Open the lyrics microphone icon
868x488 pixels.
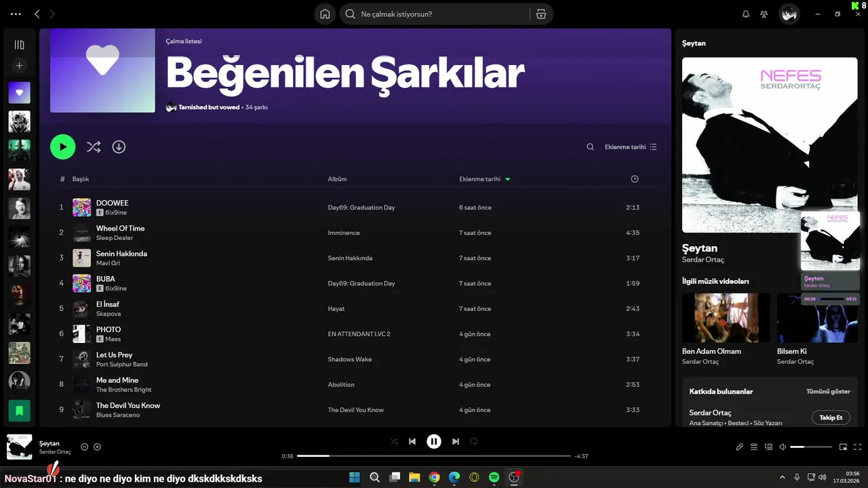point(740,447)
